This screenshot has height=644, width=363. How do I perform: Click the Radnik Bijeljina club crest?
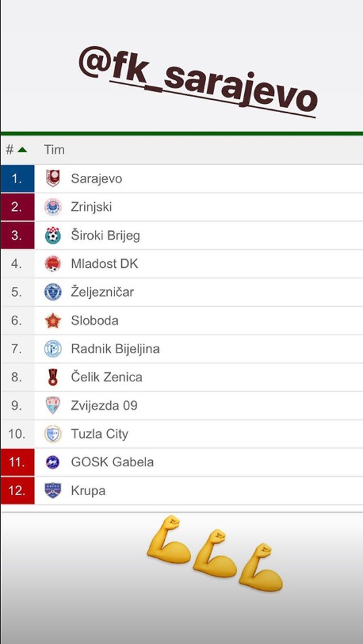pos(53,348)
